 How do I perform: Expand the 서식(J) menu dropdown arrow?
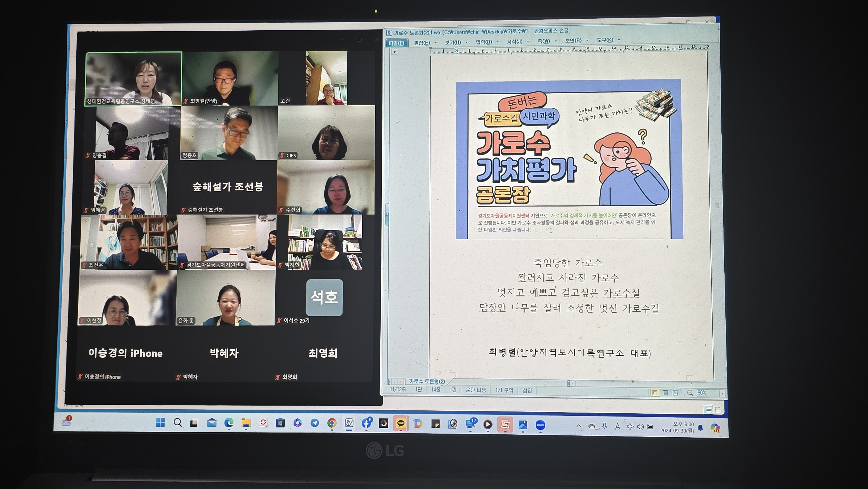pos(528,41)
